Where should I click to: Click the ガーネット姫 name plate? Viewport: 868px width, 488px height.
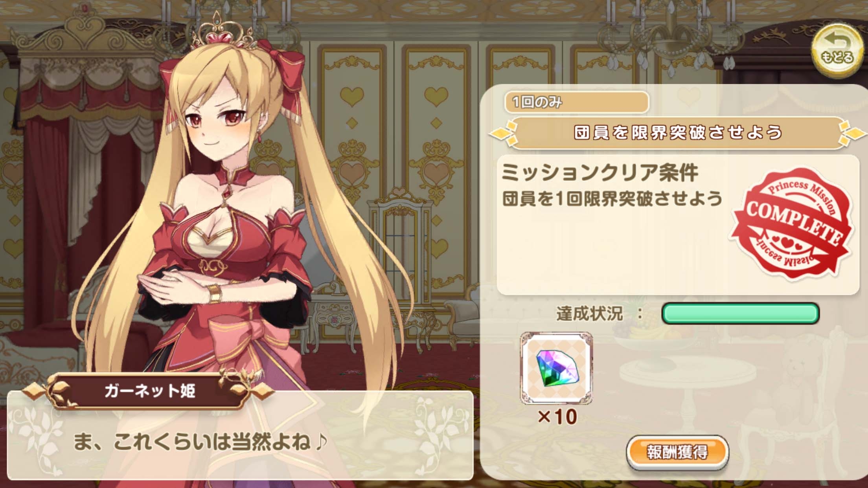point(149,391)
